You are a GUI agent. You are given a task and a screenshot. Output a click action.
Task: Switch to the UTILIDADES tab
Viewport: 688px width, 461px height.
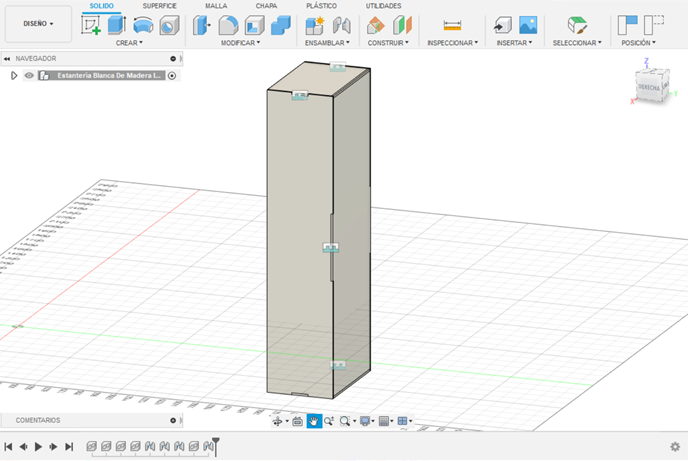pos(383,6)
